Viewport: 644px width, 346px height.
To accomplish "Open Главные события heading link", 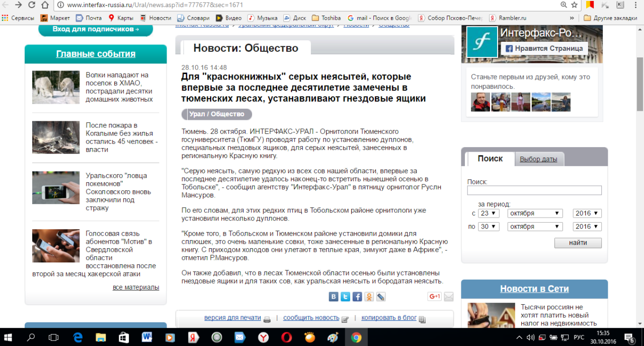I will pyautogui.click(x=96, y=54).
